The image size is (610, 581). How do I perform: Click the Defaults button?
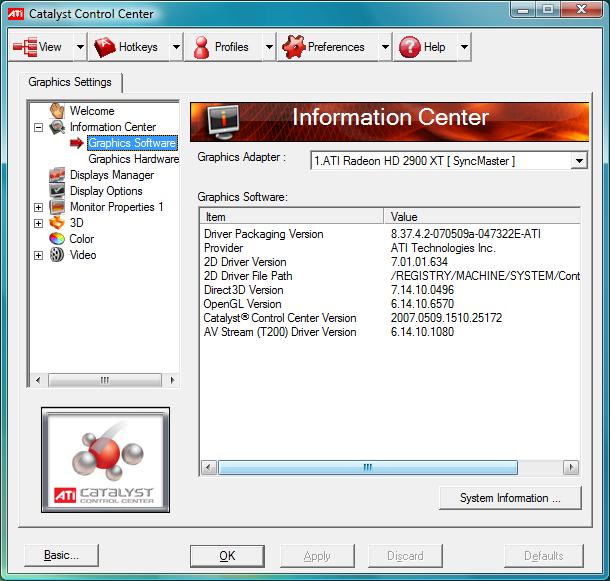tap(543, 556)
